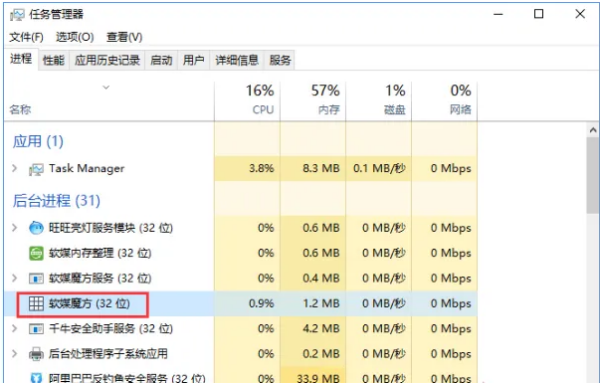The width and height of the screenshot is (600, 383).
Task: Sort by the 57% 内存 column header
Action: click(x=313, y=101)
